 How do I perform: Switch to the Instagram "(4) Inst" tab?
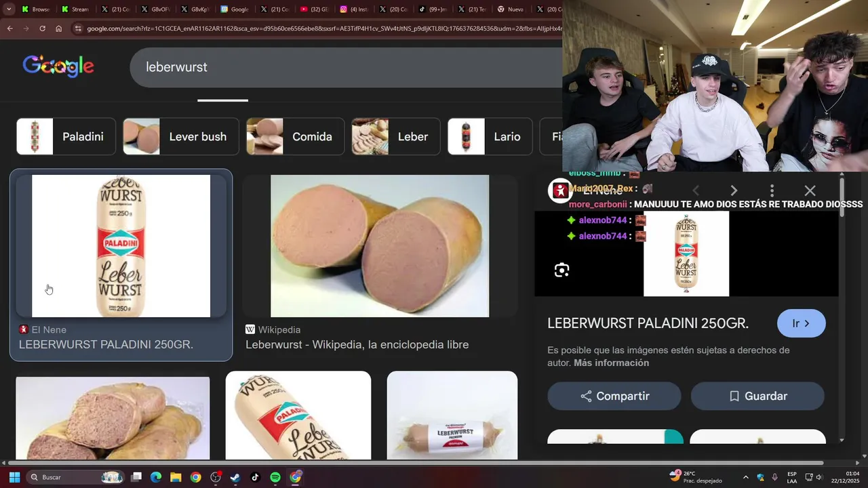[354, 9]
